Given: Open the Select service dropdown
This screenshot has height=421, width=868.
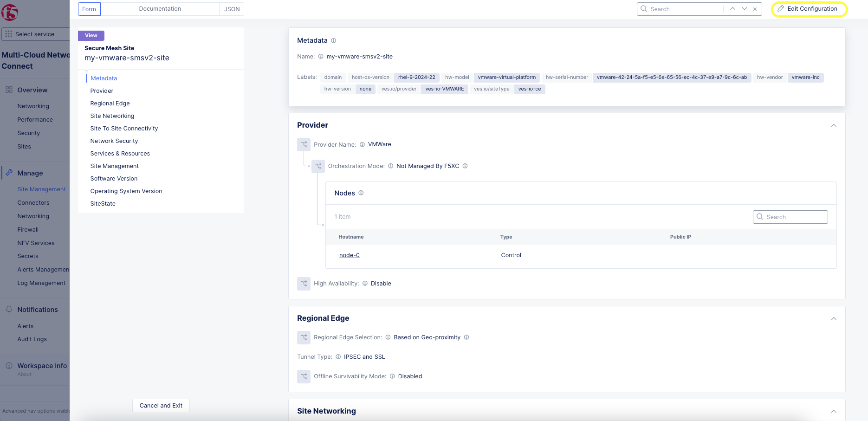Looking at the screenshot, I should pos(35,34).
